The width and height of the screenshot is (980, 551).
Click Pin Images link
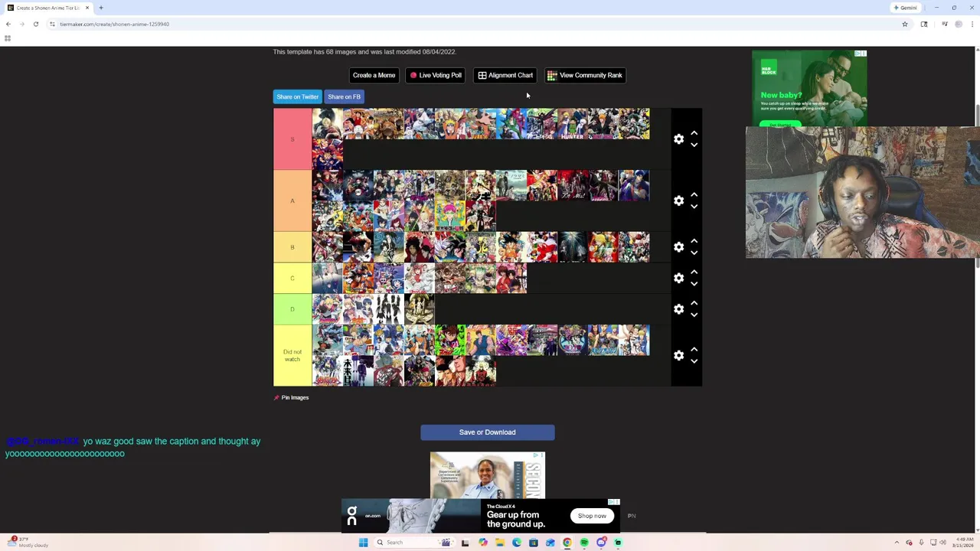pyautogui.click(x=291, y=397)
